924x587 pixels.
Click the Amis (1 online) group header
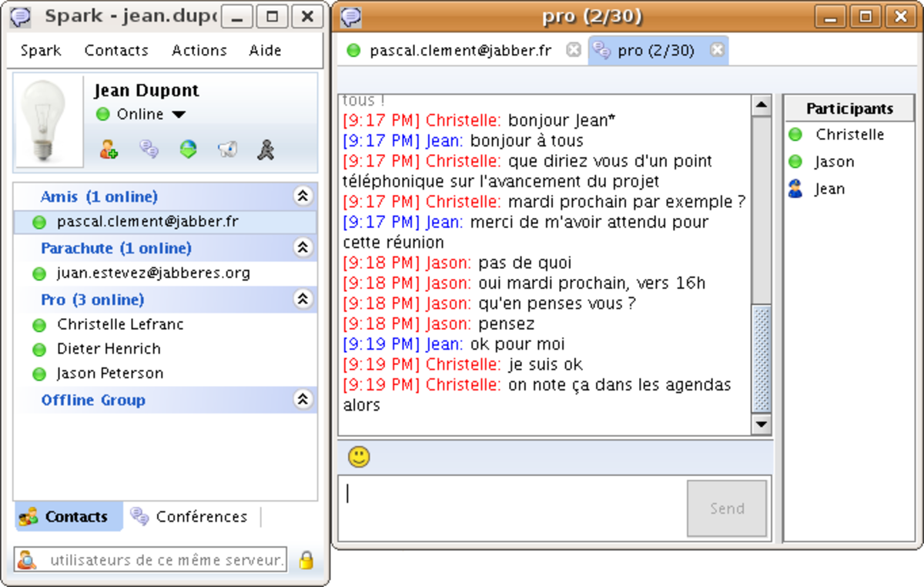tap(165, 196)
